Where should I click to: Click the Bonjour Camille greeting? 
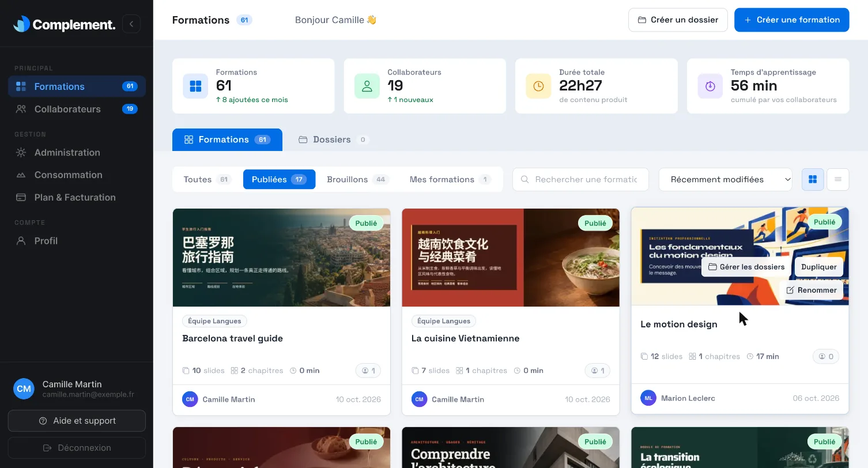335,20
